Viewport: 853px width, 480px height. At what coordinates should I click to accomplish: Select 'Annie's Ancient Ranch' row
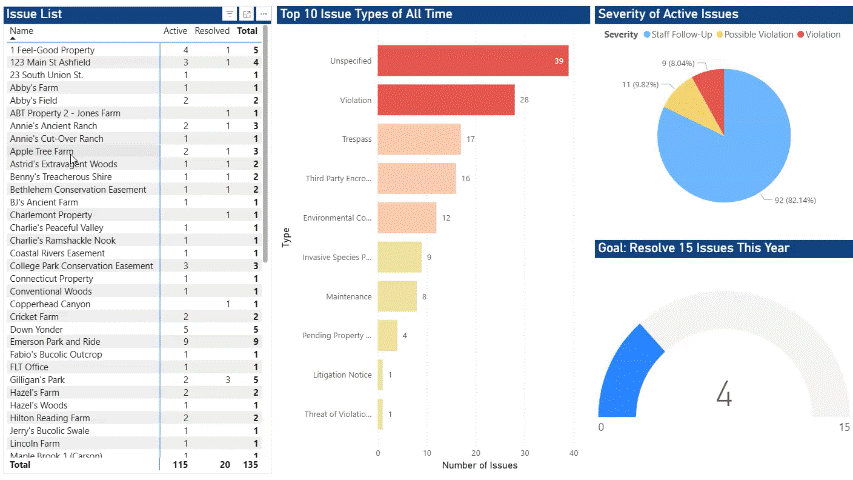coord(134,126)
